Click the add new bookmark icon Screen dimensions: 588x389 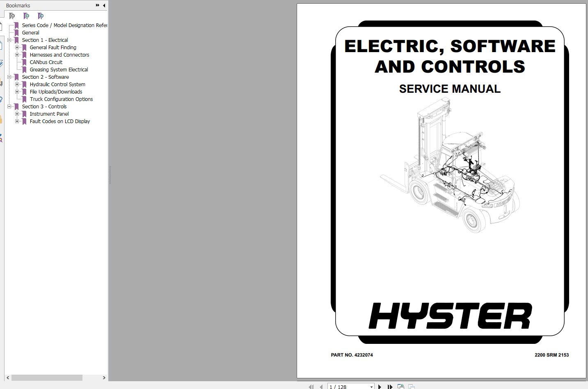[x=26, y=16]
